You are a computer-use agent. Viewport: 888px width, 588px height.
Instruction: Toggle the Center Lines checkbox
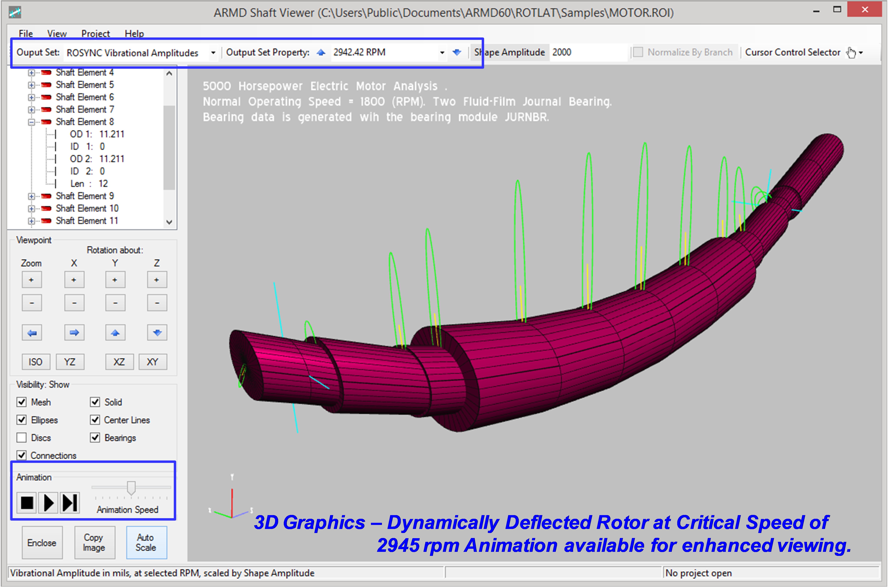click(x=95, y=420)
